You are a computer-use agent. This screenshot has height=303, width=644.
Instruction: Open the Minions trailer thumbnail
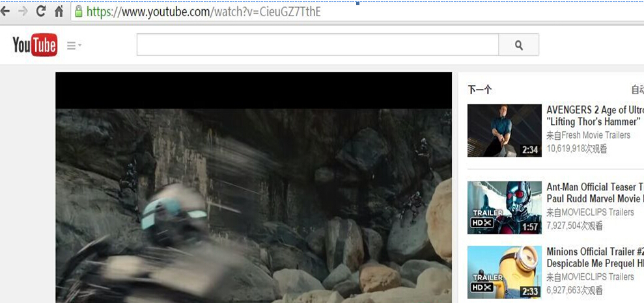pos(505,272)
